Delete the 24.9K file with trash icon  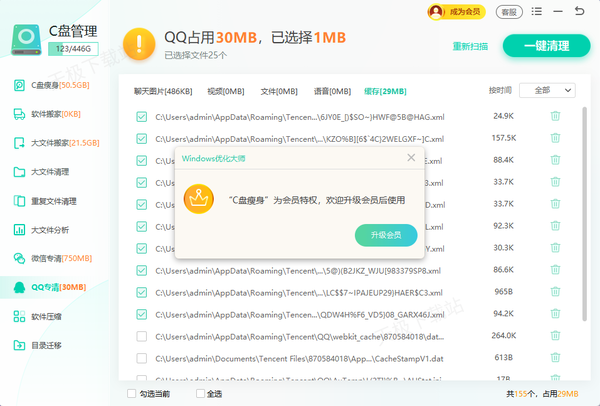point(555,116)
